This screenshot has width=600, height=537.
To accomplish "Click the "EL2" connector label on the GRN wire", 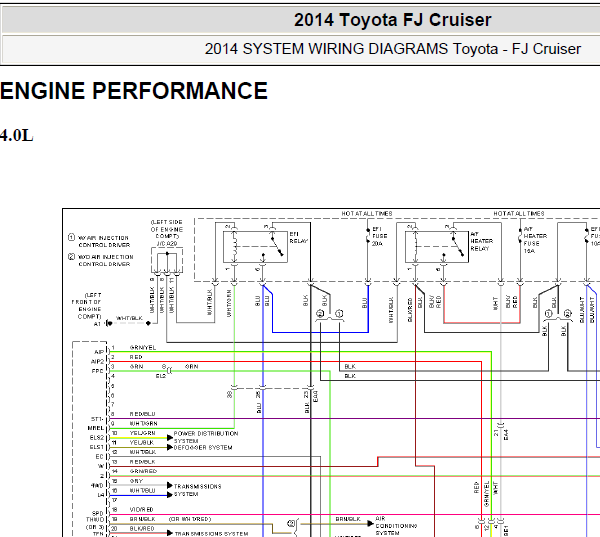I will pos(161,376).
